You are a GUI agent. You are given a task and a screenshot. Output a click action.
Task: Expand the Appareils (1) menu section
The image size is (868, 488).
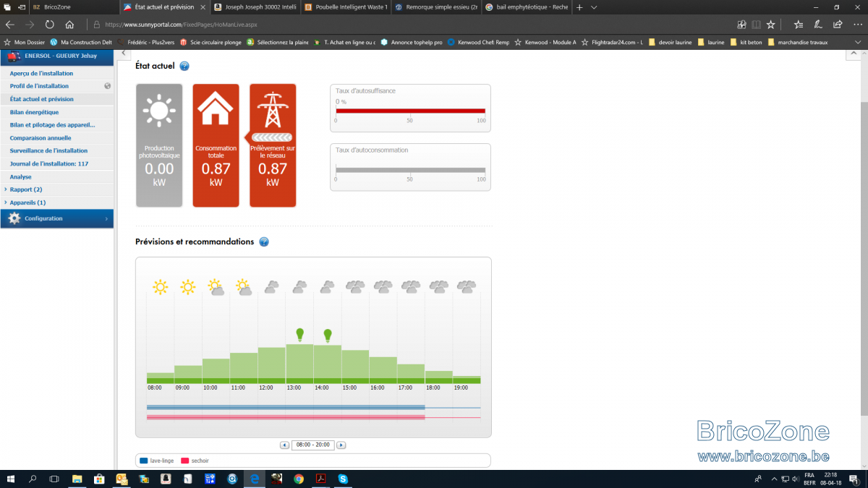pos(27,202)
